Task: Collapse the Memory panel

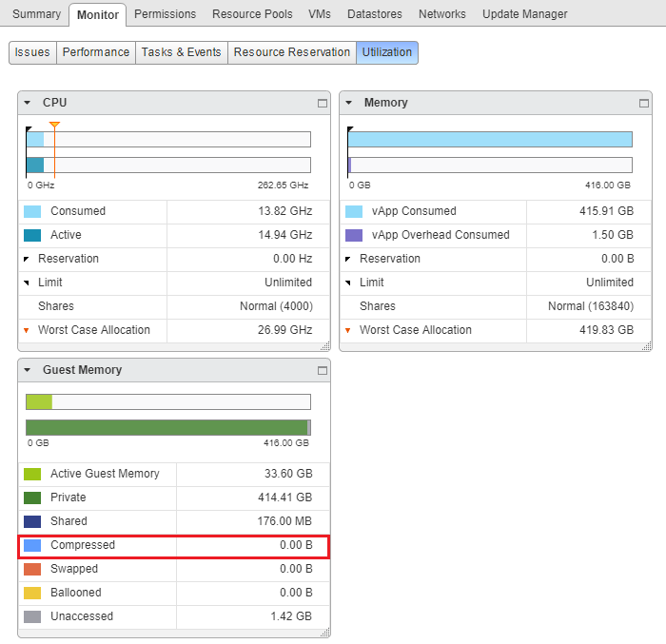Action: pos(349,103)
